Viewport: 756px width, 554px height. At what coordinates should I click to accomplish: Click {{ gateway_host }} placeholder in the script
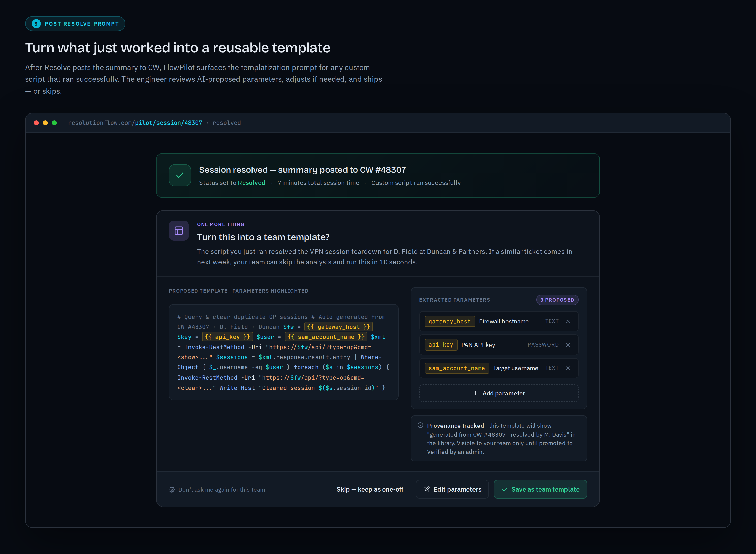pyautogui.click(x=339, y=327)
